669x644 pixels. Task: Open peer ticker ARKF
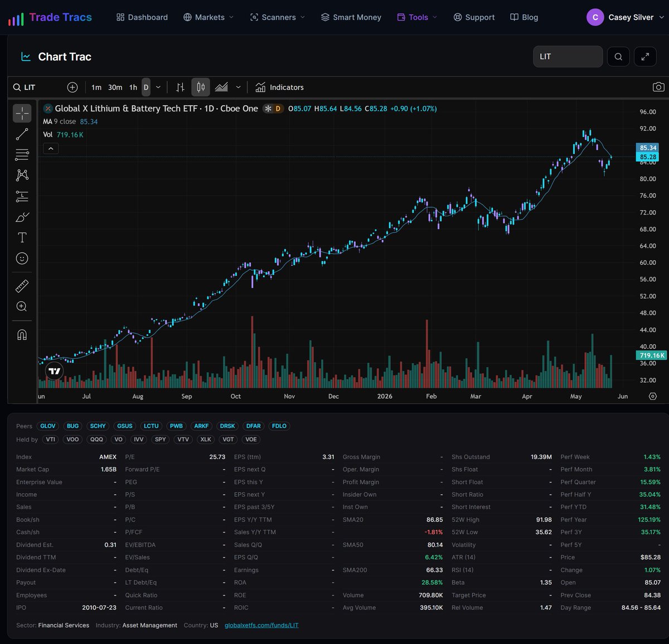click(x=201, y=426)
